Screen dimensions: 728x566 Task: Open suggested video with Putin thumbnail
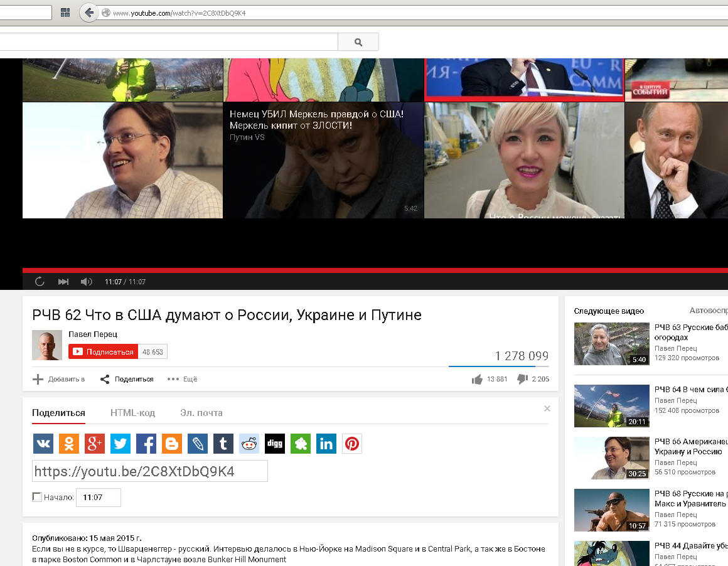[677, 160]
